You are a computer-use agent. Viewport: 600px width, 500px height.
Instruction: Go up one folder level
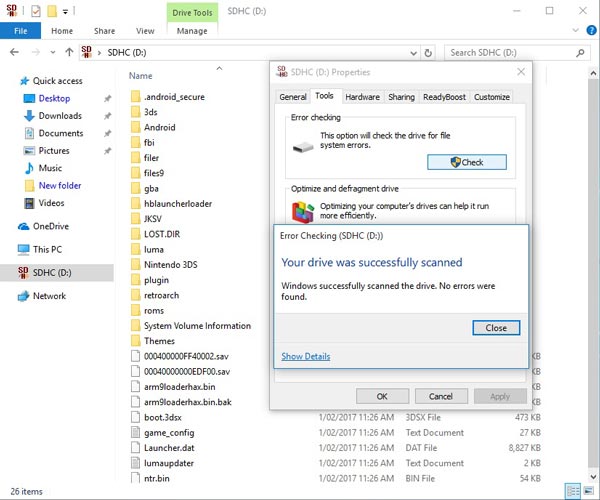click(69, 52)
